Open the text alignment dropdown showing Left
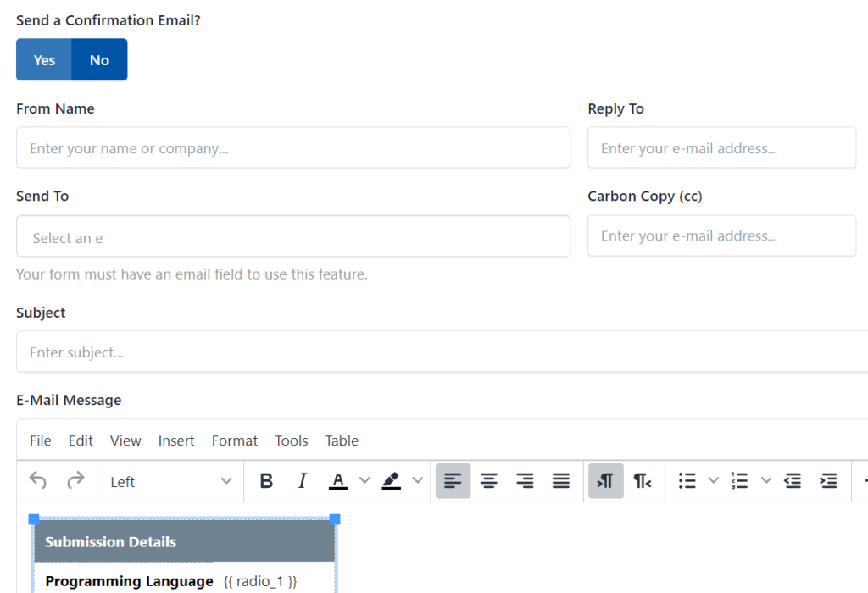Viewport: 868px width, 593px height. pos(170,481)
